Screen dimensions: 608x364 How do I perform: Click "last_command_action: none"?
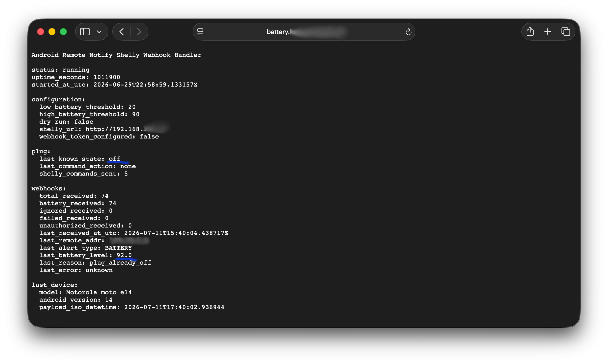click(x=87, y=166)
